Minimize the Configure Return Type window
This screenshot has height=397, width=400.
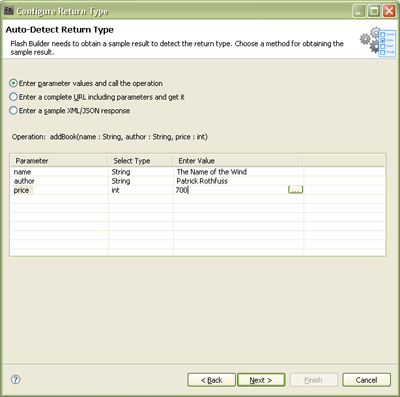(x=359, y=11)
